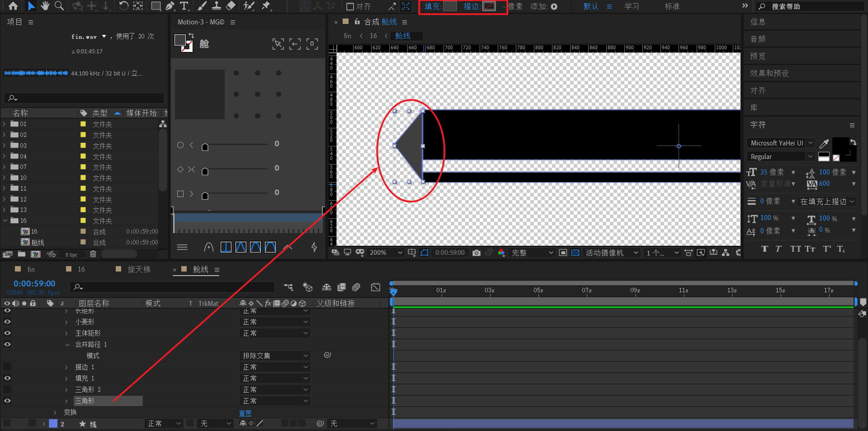The height and width of the screenshot is (431, 868).
Task: Switch to the 学习 workspace
Action: click(x=632, y=6)
